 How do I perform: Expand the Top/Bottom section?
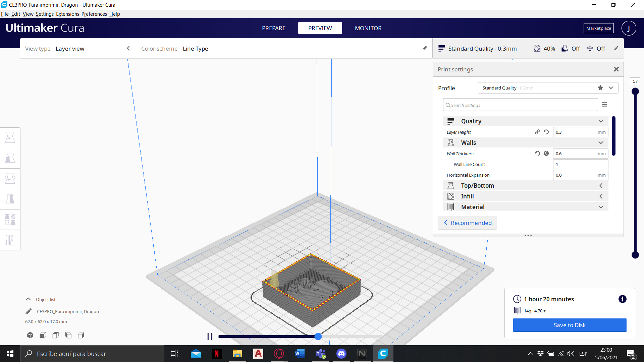526,185
